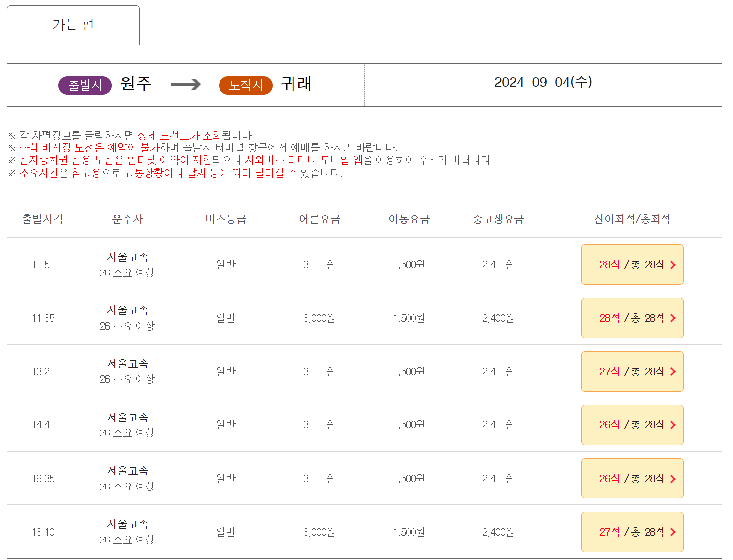
Task: Open seat selection for 16:35 bus
Action: pyautogui.click(x=632, y=479)
